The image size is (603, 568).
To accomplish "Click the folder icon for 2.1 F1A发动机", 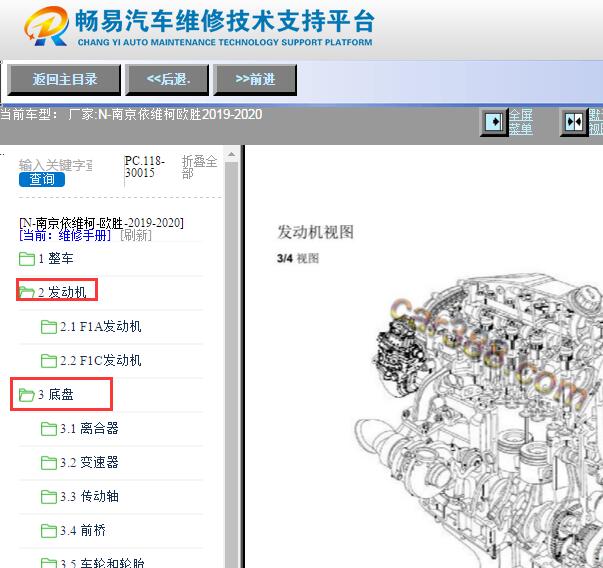I will click(x=49, y=327).
